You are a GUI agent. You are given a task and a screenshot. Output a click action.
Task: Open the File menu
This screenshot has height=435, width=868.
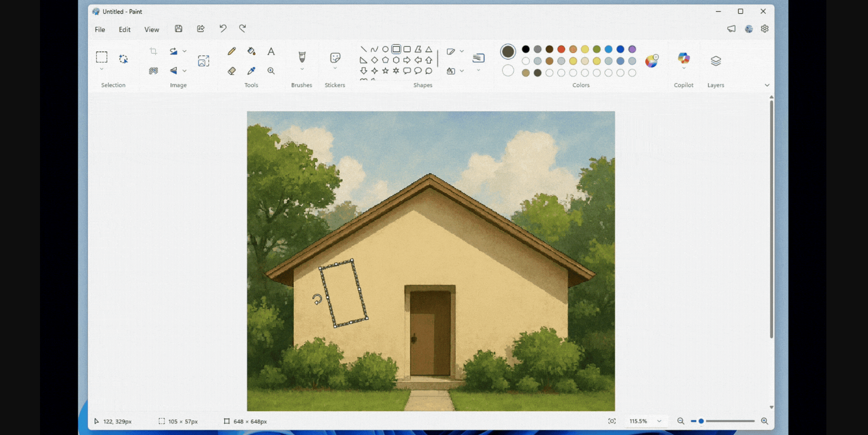(x=100, y=29)
